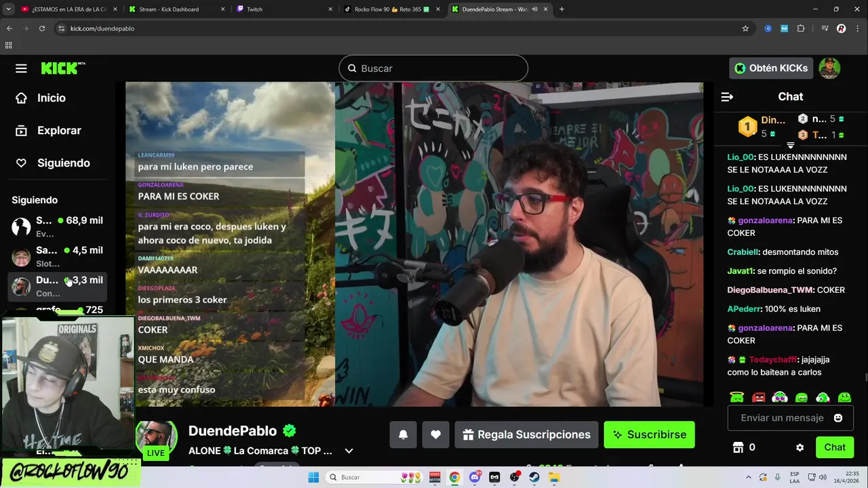
Task: Open File Explorer from the taskbar
Action: click(554, 477)
